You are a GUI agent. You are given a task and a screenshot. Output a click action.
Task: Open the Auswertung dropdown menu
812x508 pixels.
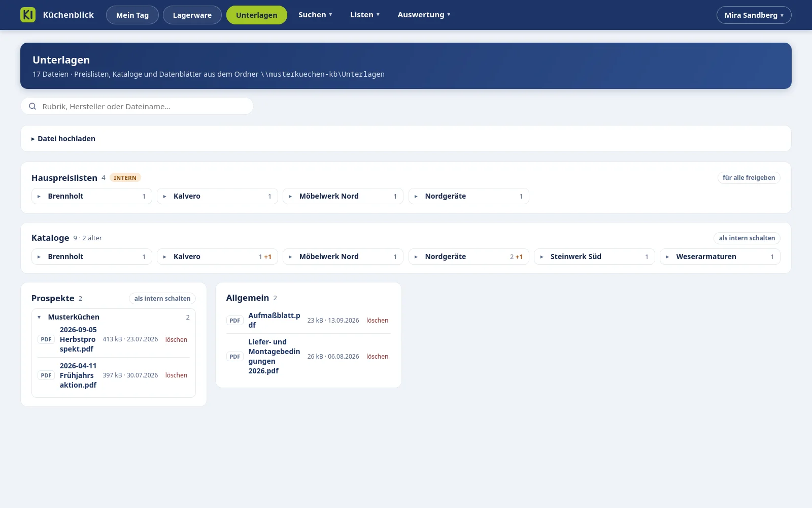(424, 15)
